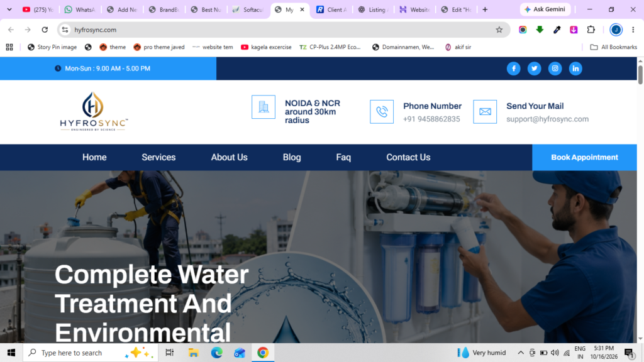Switch to the WhatsApp browser tab
The image size is (644, 362).
click(80, 9)
